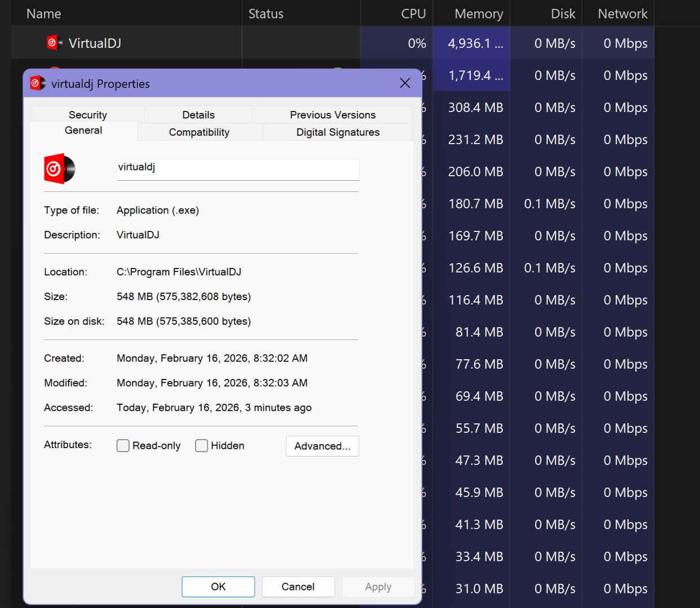
Task: Click the Network column header
Action: [x=622, y=14]
